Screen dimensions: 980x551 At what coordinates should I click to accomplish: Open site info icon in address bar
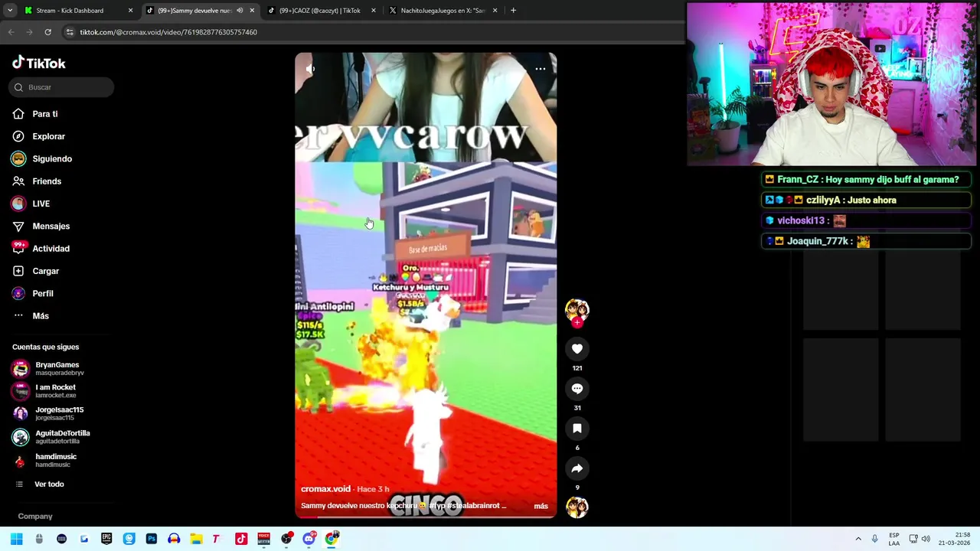(70, 32)
